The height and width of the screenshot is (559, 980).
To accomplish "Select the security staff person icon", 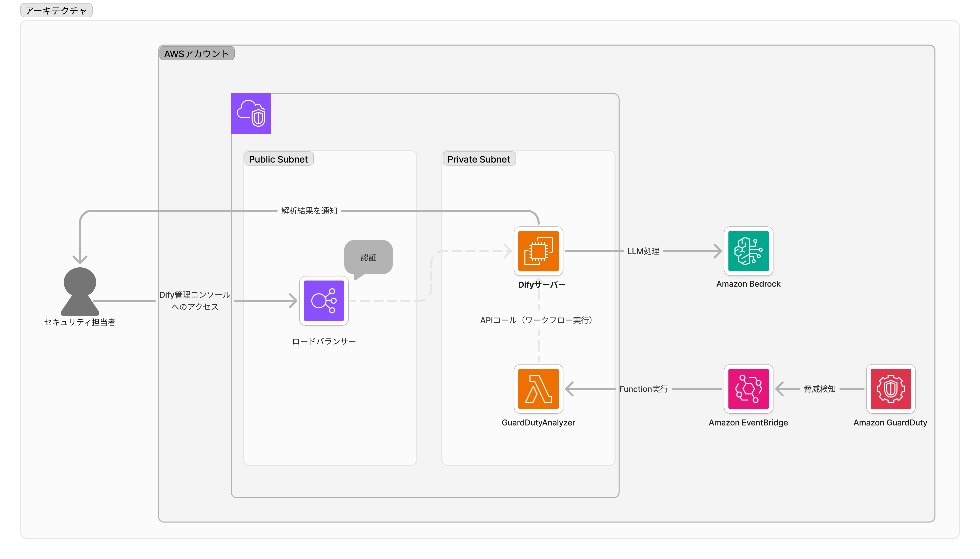I will (x=80, y=291).
